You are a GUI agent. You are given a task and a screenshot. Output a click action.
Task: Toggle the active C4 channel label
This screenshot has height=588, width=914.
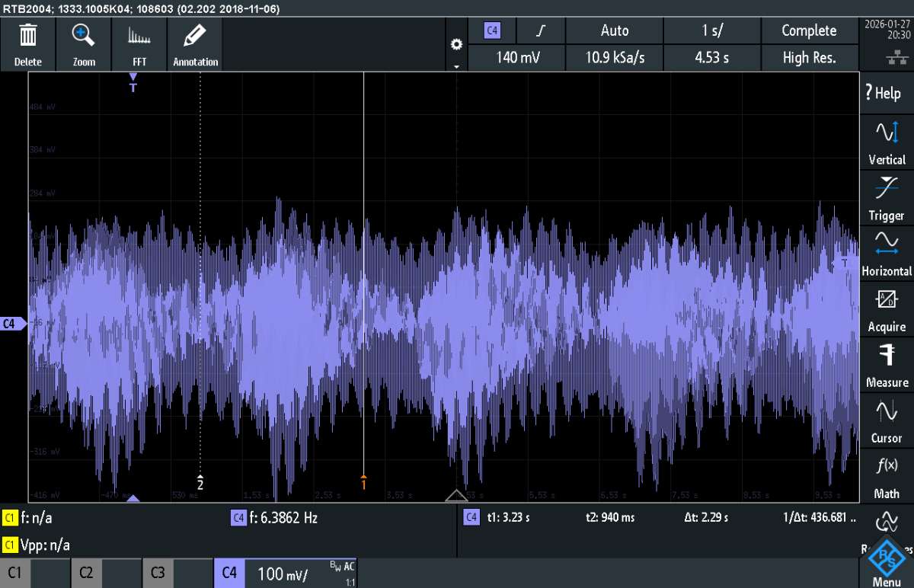click(x=229, y=572)
